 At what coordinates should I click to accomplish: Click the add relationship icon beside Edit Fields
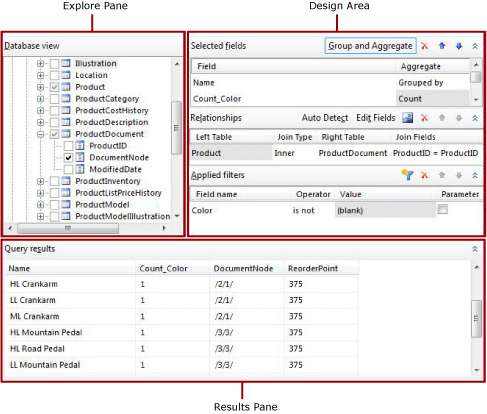click(407, 118)
